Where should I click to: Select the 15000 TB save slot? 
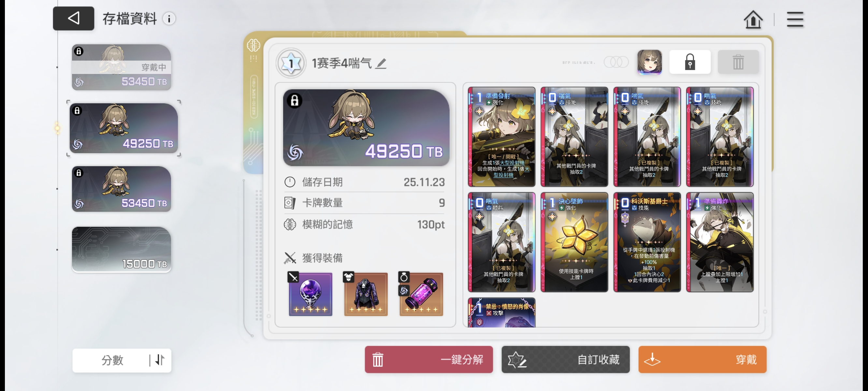121,250
